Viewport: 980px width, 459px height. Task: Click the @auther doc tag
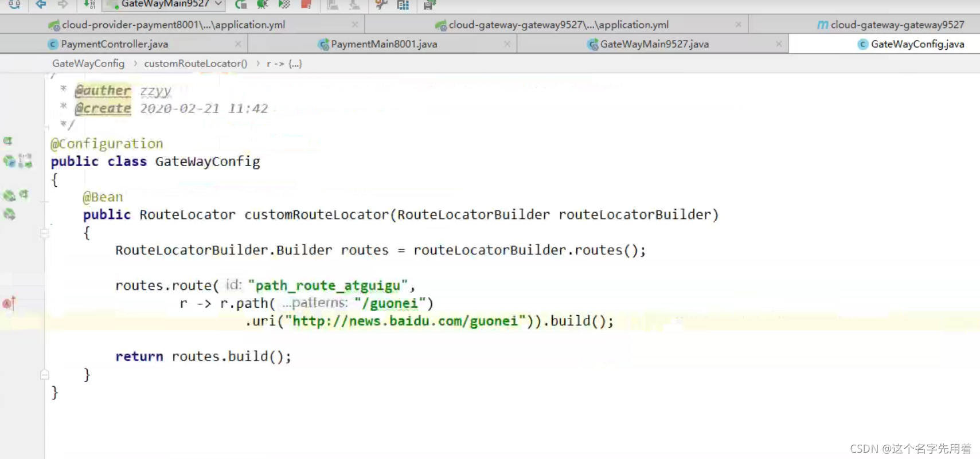(103, 90)
